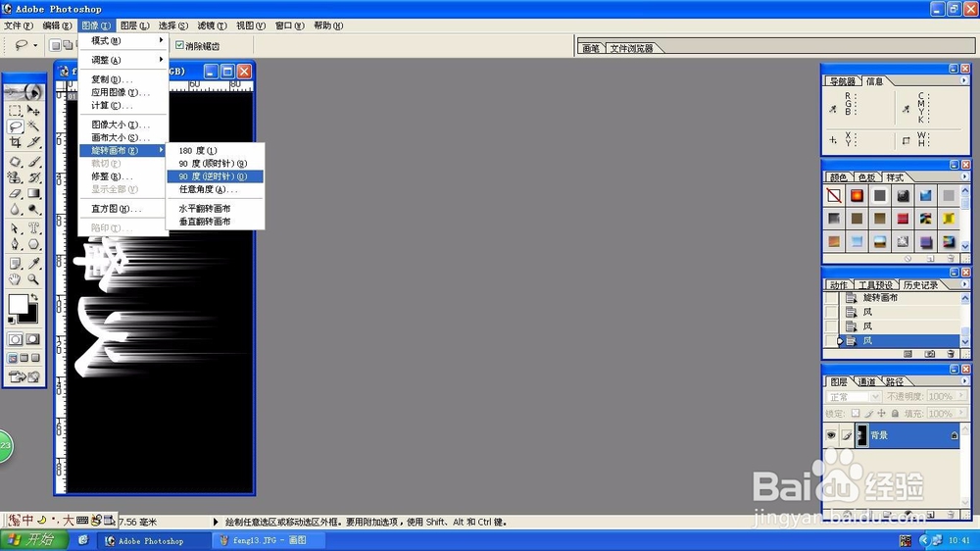
Task: Open the 滤镜 menu in menu bar
Action: pyautogui.click(x=212, y=25)
